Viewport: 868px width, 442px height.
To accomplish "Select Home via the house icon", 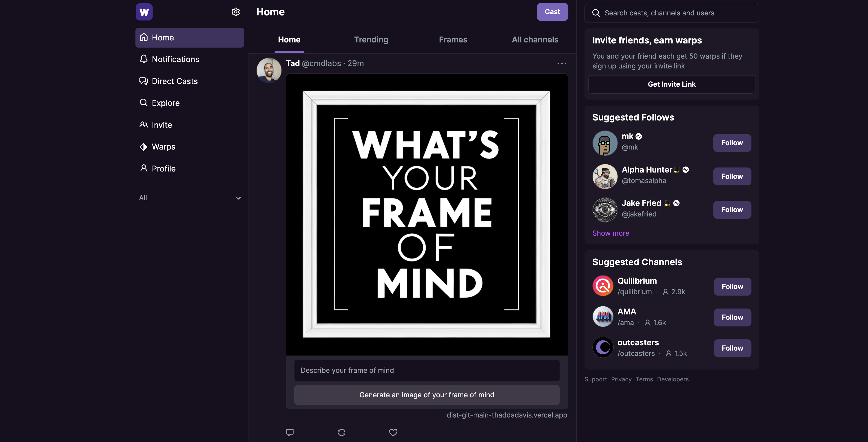I will click(143, 37).
